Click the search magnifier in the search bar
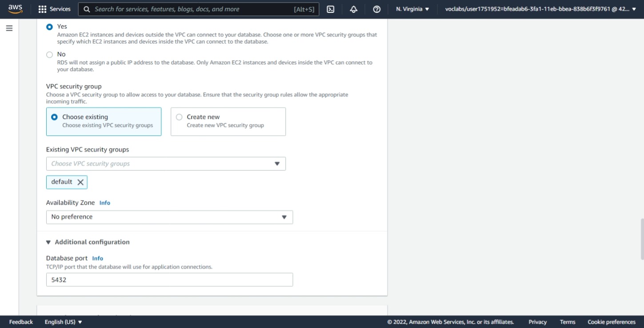The image size is (644, 328). coord(86,9)
